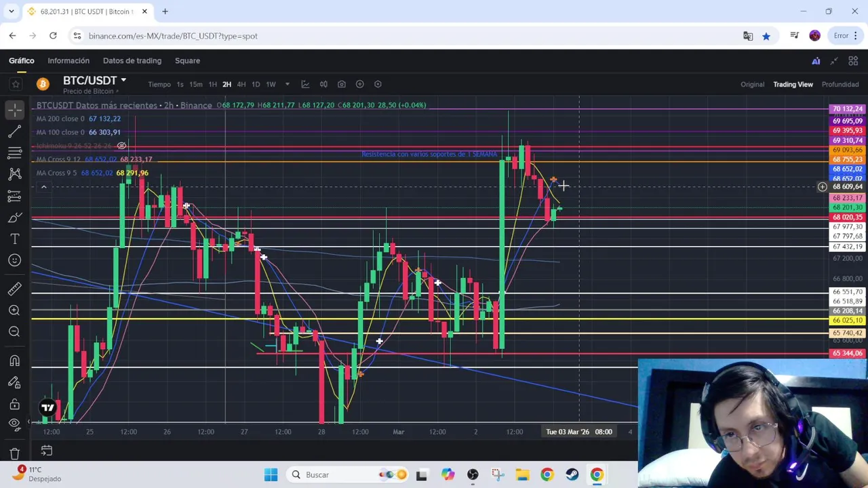Toggle lock all drawings padlock
The height and width of the screenshot is (488, 868).
pos(15,404)
